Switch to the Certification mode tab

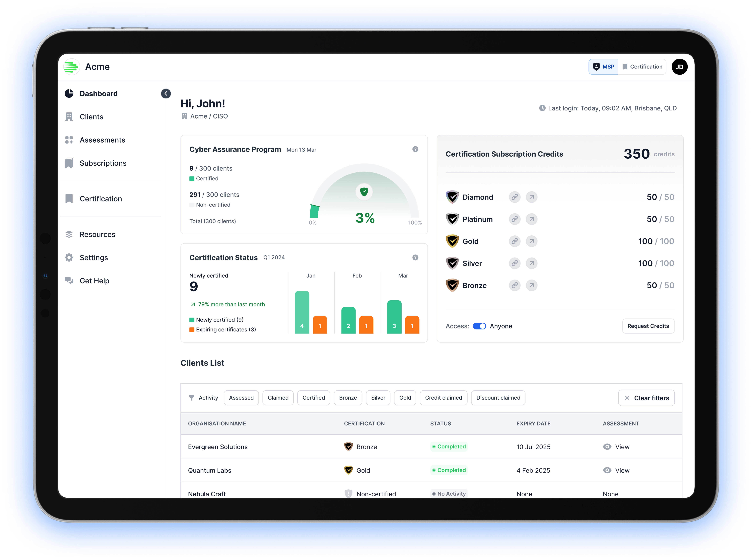coord(642,67)
